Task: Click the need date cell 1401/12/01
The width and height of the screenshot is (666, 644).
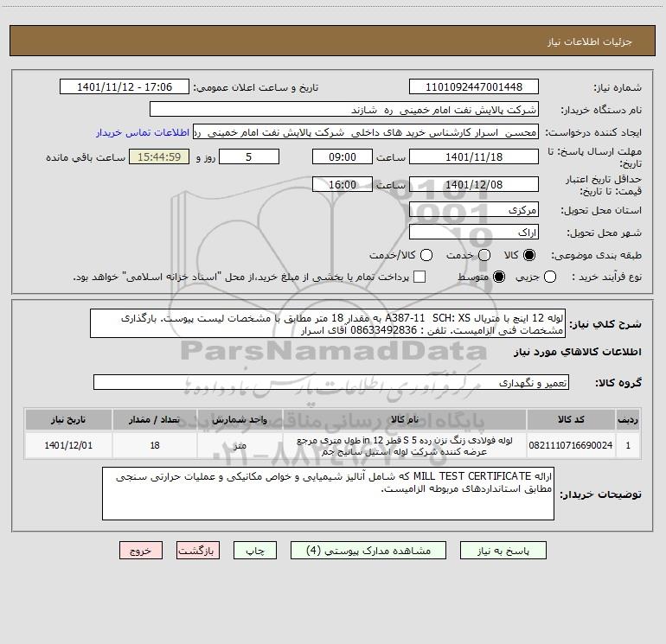Action: [x=68, y=445]
